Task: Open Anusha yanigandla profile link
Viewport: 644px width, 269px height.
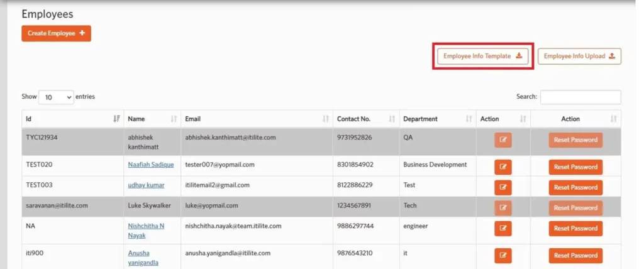Action: coord(143,258)
